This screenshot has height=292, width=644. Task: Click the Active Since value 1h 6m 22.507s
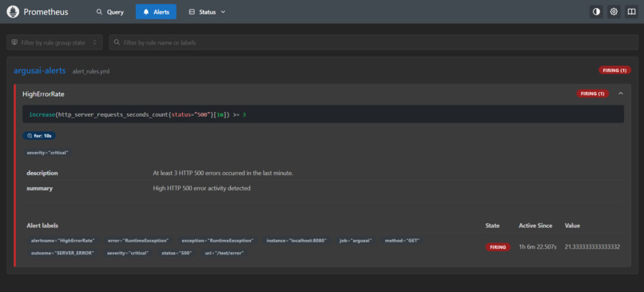point(538,246)
